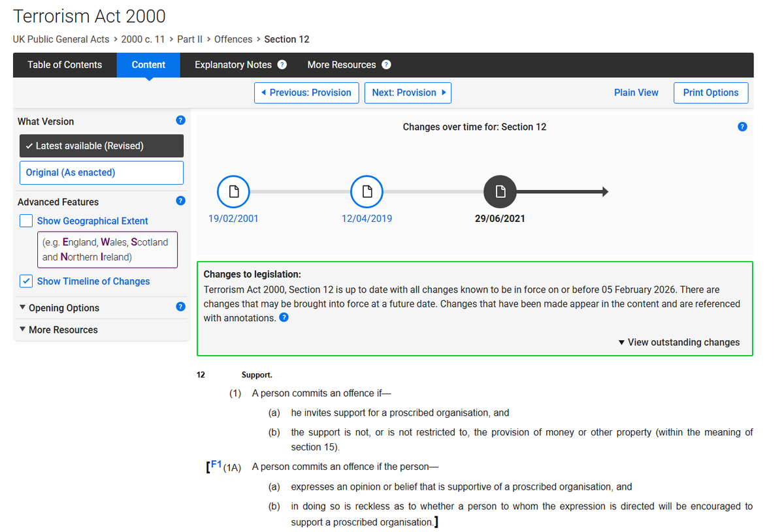Click the 19/02/2001 date link

(233, 219)
